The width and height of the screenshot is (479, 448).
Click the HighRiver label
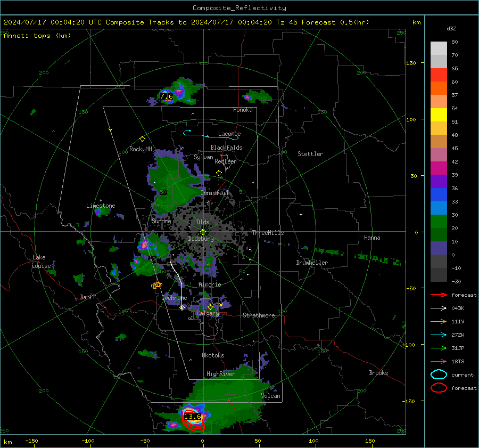click(x=221, y=374)
